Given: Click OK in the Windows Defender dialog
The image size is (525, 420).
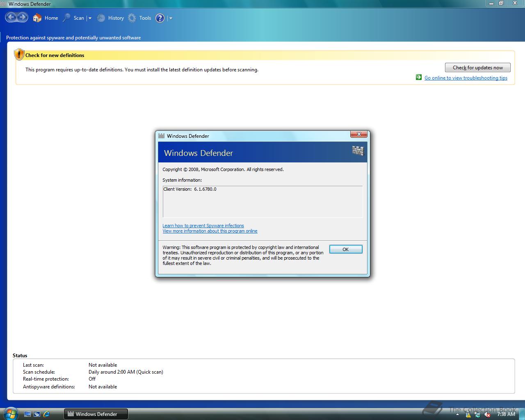Looking at the screenshot, I should [346, 249].
